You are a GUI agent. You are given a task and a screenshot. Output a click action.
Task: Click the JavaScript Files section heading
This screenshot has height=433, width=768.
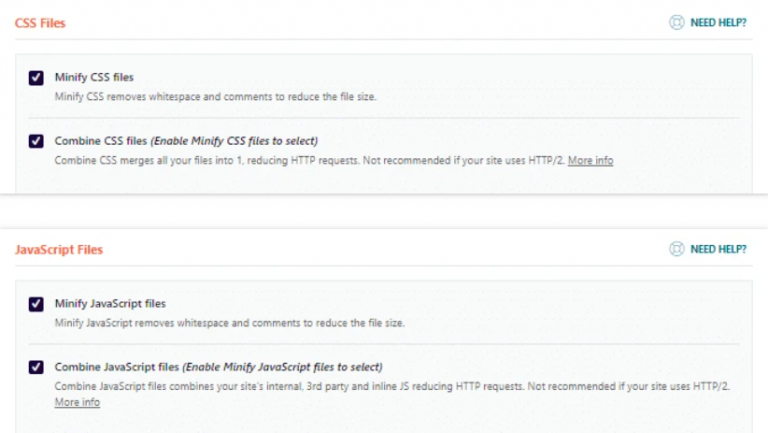coord(59,249)
